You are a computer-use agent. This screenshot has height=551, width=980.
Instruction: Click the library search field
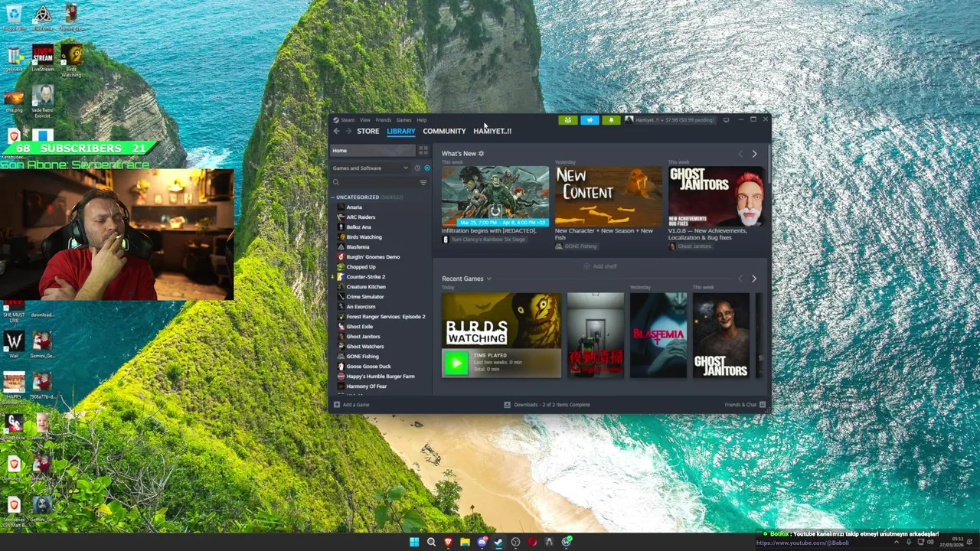(374, 182)
